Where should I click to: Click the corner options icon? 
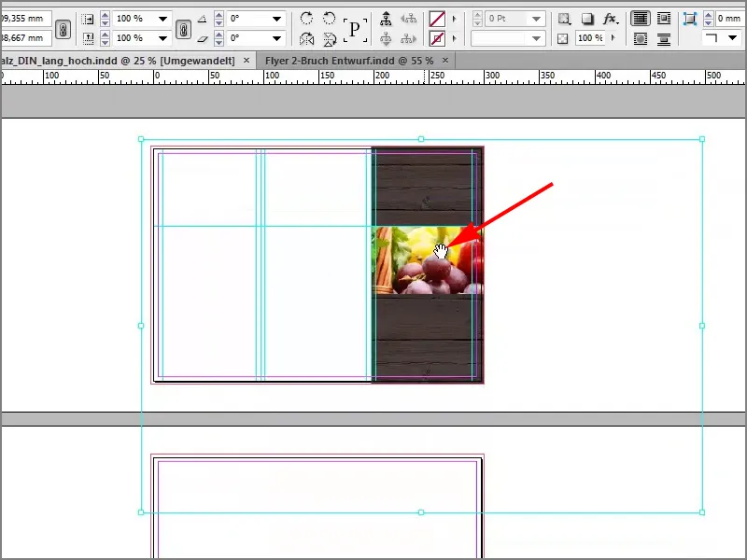[x=689, y=19]
